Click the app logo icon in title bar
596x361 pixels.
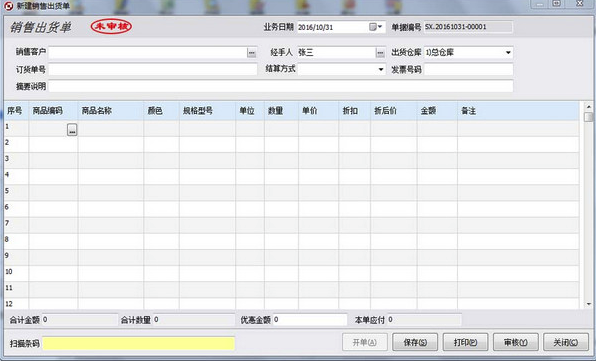(x=8, y=6)
